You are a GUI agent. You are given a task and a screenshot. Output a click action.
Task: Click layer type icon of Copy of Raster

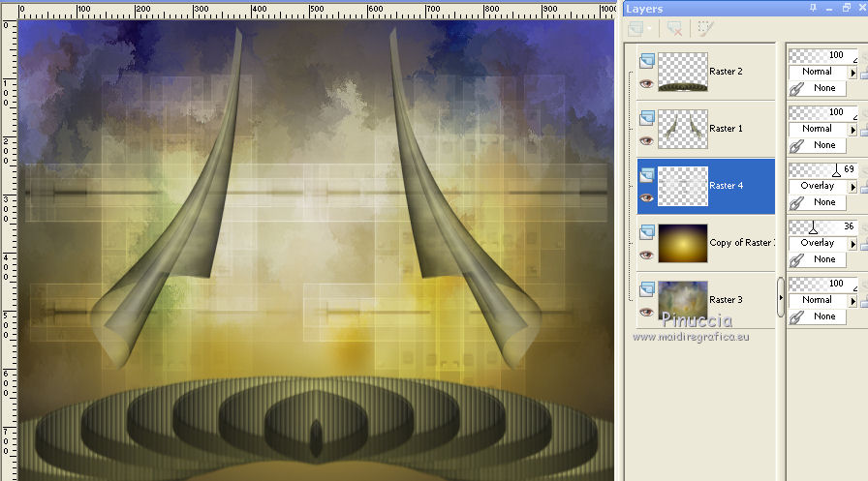click(x=646, y=231)
